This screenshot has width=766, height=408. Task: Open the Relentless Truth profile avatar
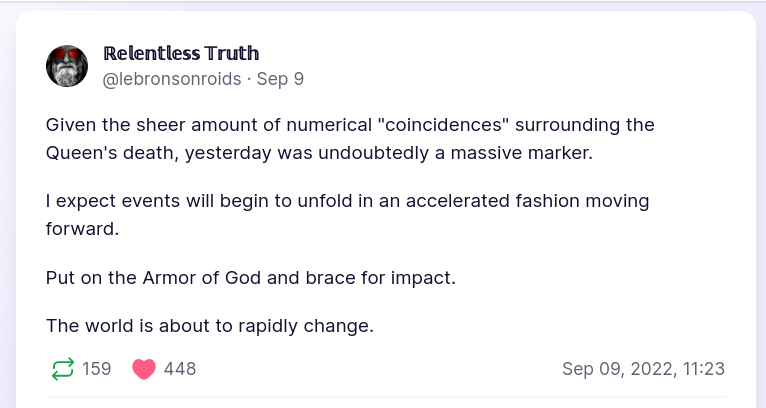point(67,66)
